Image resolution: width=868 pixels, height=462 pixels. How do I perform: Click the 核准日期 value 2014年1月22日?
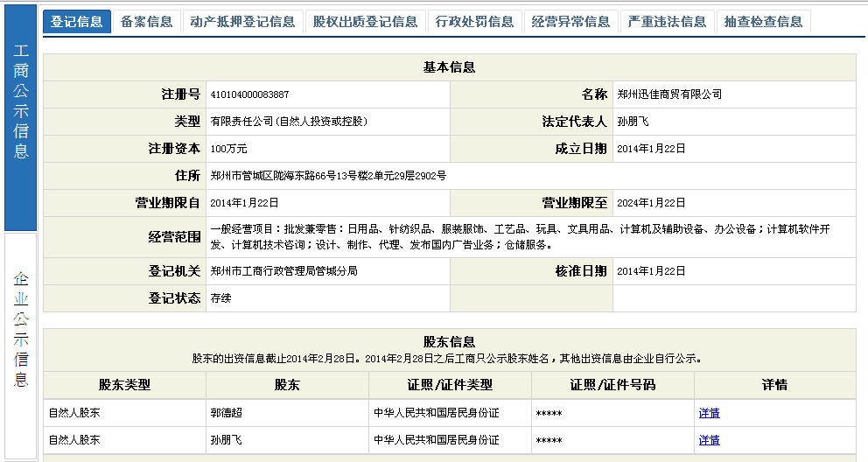tap(651, 271)
